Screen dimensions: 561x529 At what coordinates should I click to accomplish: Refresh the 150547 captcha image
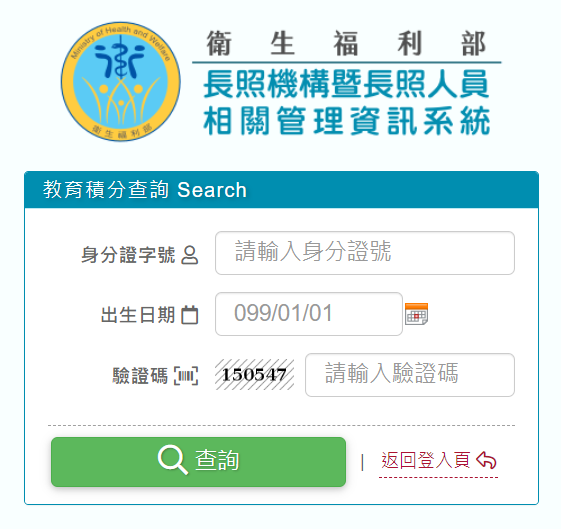click(x=254, y=375)
